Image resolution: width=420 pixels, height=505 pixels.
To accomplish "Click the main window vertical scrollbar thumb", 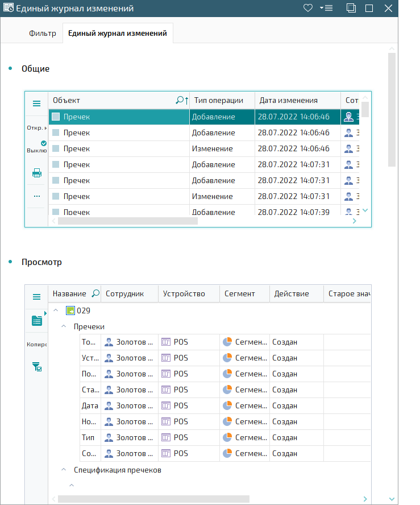I will pos(392,110).
